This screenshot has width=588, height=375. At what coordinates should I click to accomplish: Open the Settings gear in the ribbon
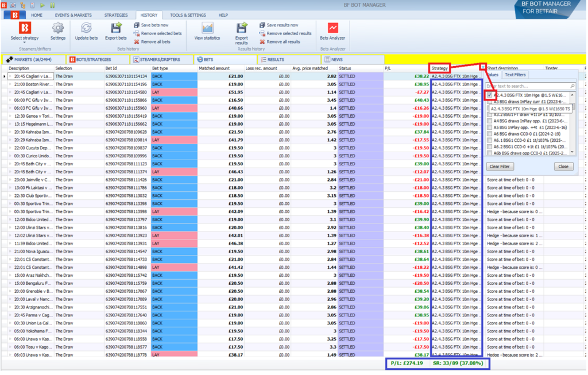coord(58,29)
